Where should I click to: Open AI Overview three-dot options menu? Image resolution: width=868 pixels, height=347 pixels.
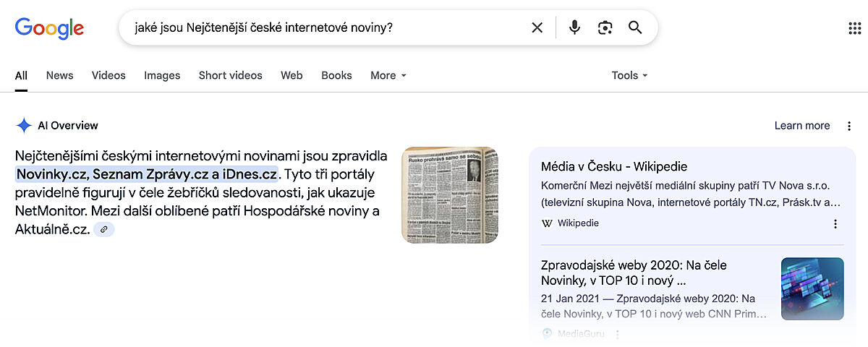click(849, 126)
